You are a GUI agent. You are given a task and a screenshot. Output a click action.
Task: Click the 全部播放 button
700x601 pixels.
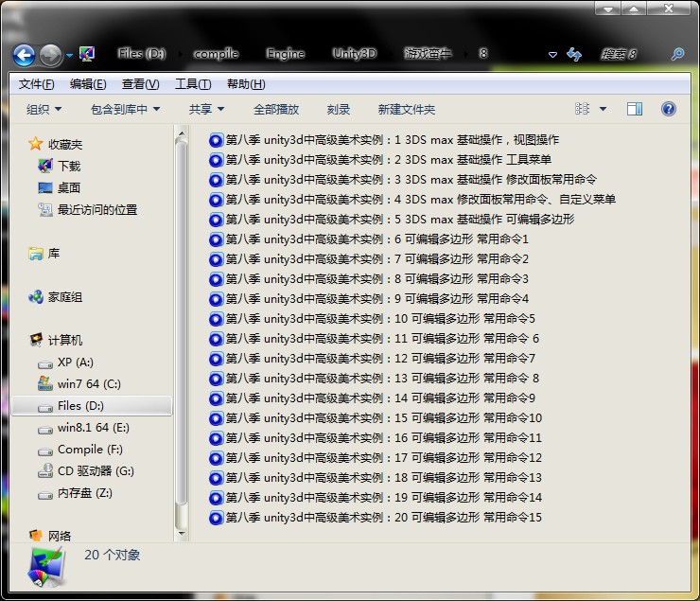[x=276, y=110]
